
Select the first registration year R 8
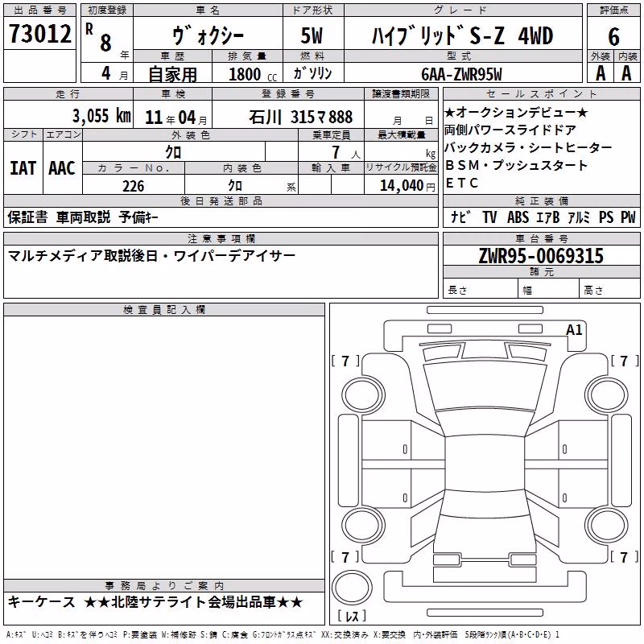(x=98, y=37)
